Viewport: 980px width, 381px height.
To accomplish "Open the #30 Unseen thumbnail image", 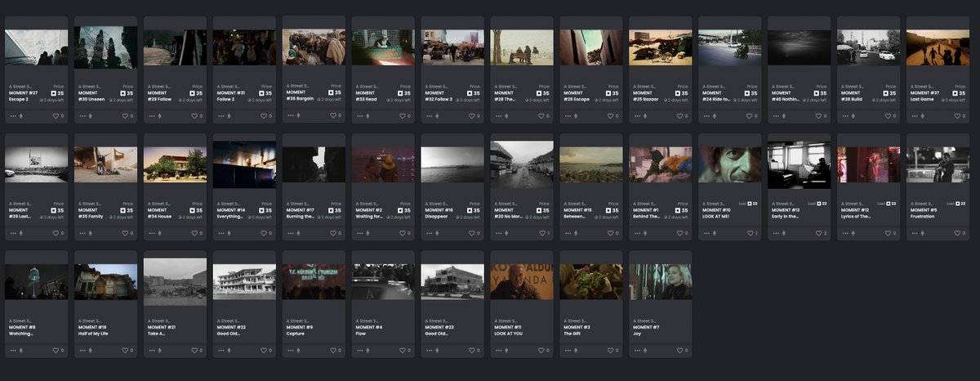I will click(x=105, y=47).
